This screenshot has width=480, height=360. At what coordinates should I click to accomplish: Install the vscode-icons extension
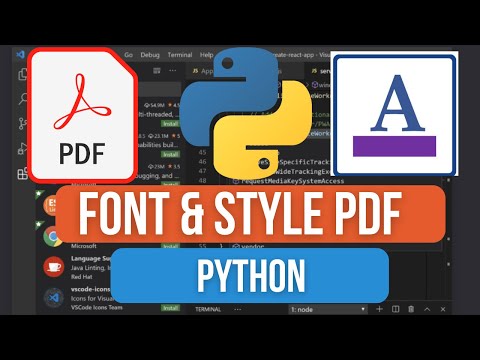(x=170, y=308)
